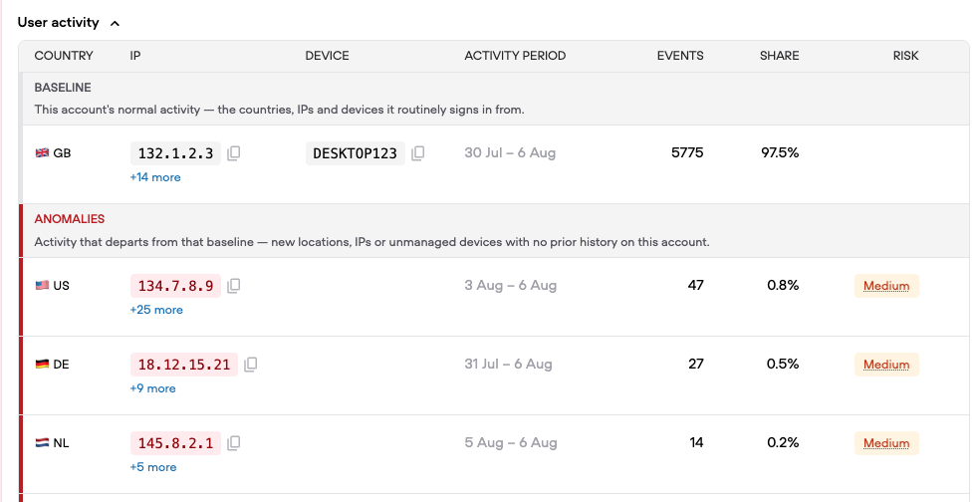Expand the +14 more baseline IPs
The image size is (980, 502).
tap(155, 177)
